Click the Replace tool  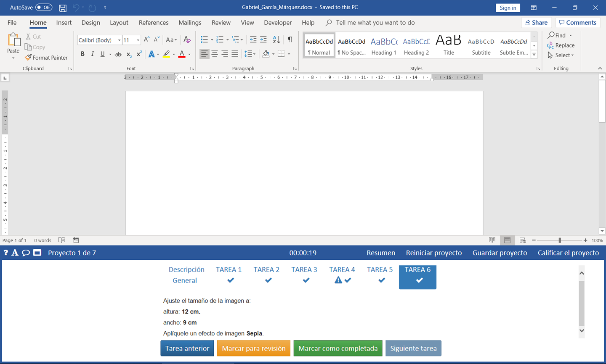[561, 45]
